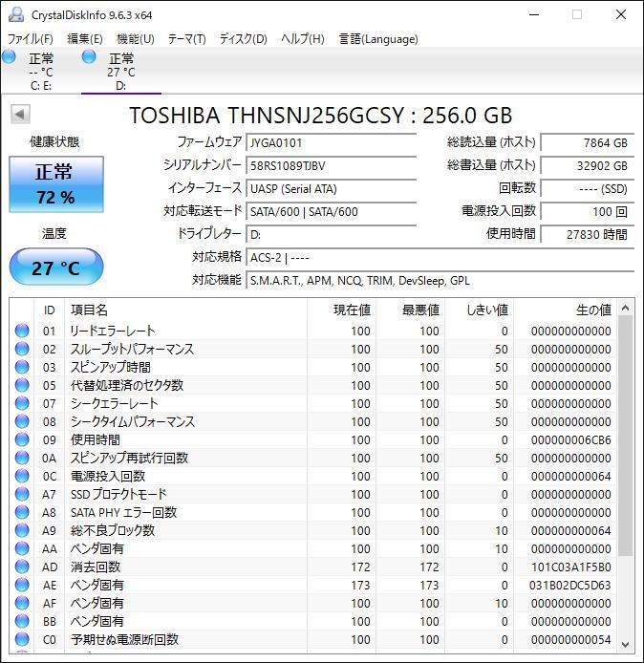Click status orb for ID 02 スループットパフォーマンス
This screenshot has width=644, height=663.
[x=22, y=349]
